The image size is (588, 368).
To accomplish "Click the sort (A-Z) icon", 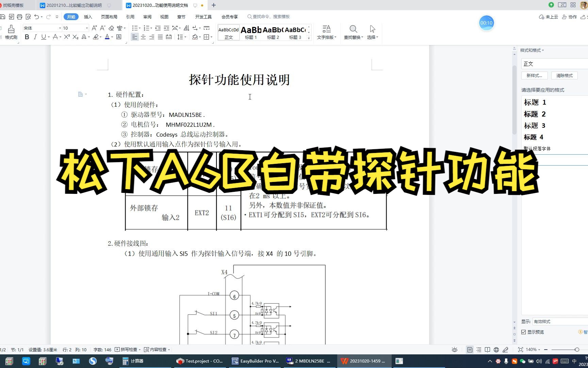I will tap(186, 28).
